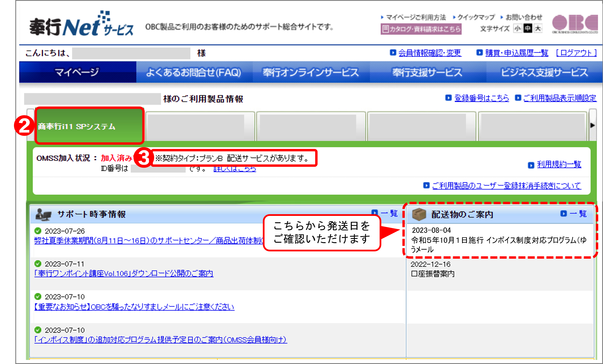Click カタログ・資料請求はこちら button
The width and height of the screenshot is (603, 364).
[x=421, y=29]
